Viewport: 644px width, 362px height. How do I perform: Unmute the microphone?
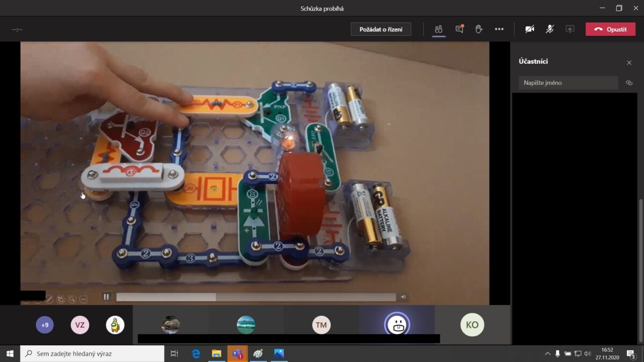550,29
